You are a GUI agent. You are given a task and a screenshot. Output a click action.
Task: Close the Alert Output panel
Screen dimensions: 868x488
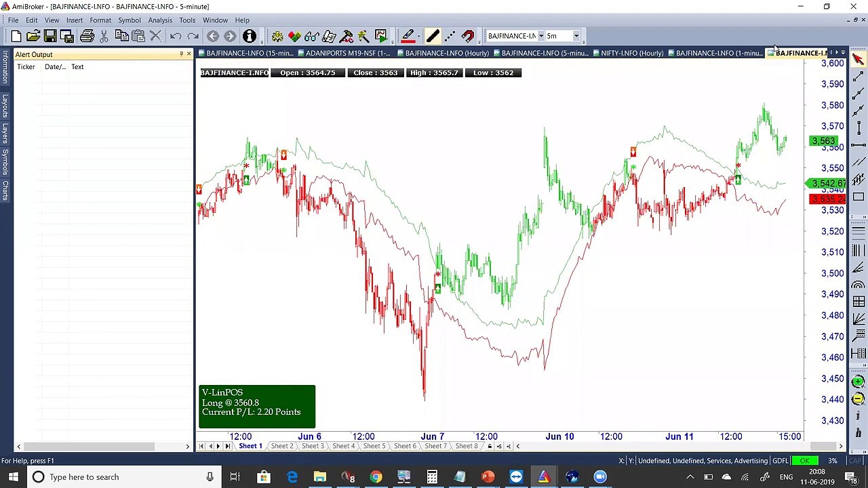189,54
